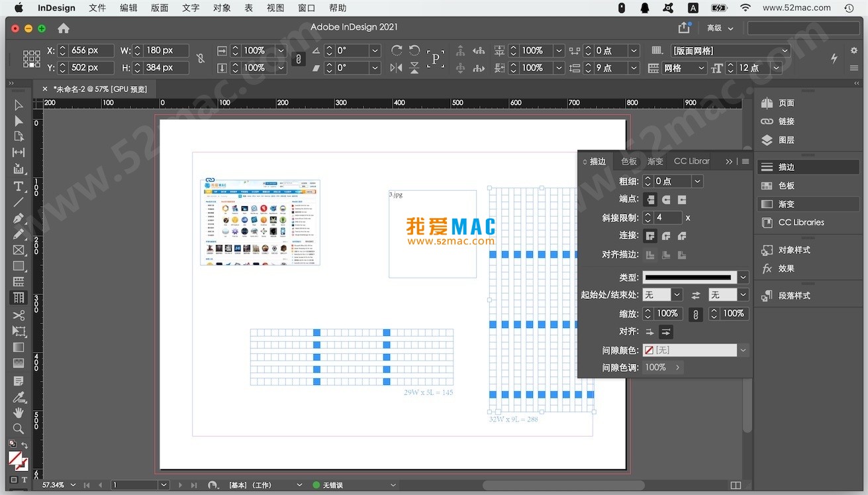Open 窗口 menu
Screen dimensions: 868x495
pyautogui.click(x=307, y=8)
